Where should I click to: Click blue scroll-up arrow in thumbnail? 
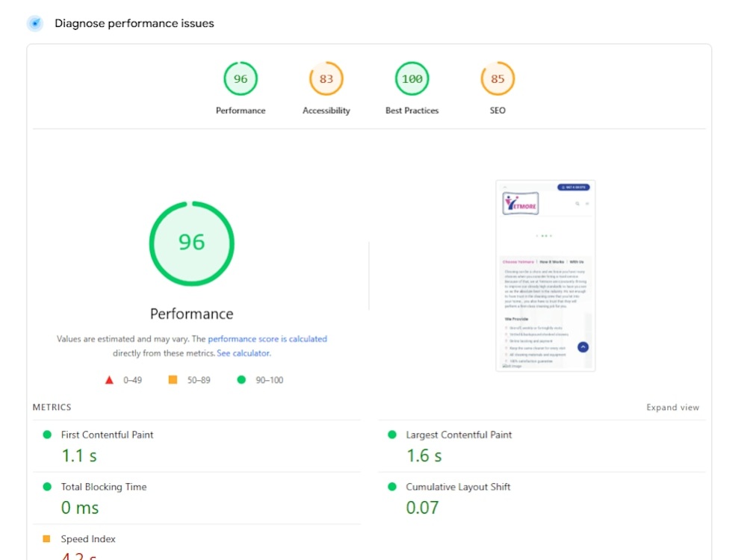point(583,347)
